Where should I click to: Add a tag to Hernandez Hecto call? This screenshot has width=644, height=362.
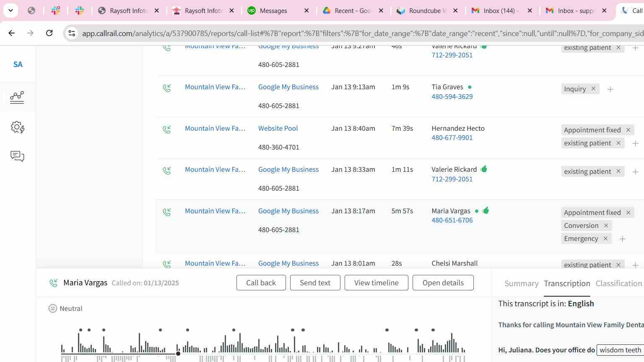tap(635, 143)
